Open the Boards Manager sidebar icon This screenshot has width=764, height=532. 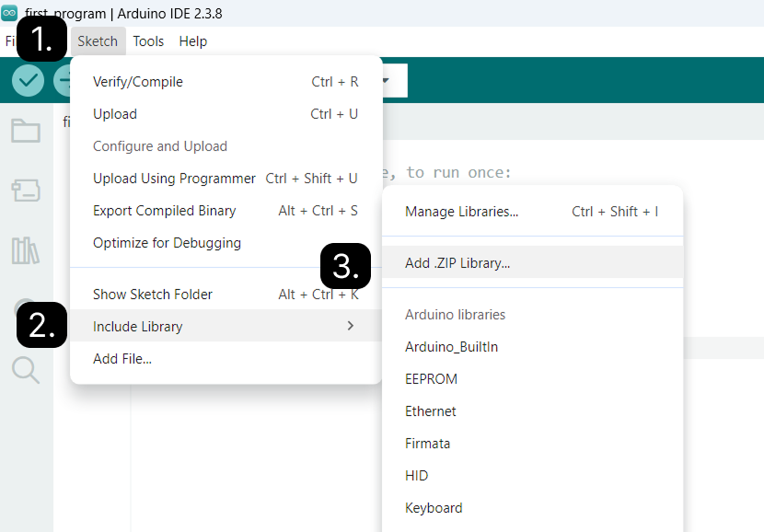tap(26, 191)
